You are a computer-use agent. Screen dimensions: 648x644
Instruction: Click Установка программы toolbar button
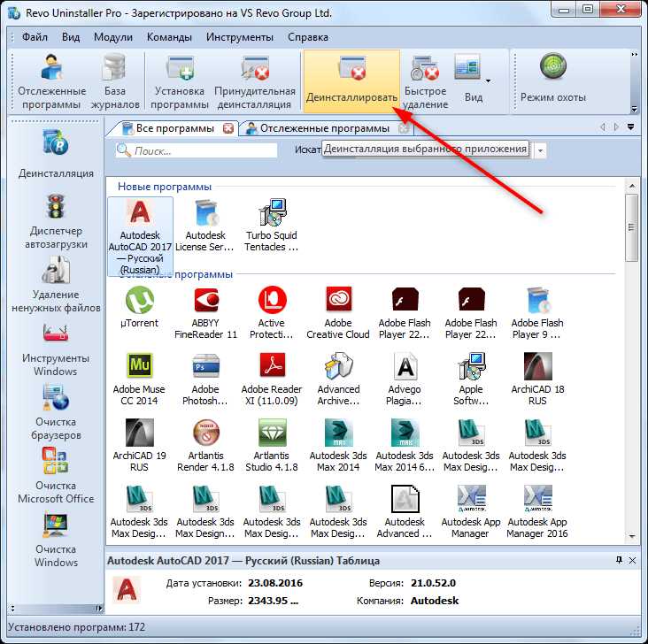pos(180,81)
